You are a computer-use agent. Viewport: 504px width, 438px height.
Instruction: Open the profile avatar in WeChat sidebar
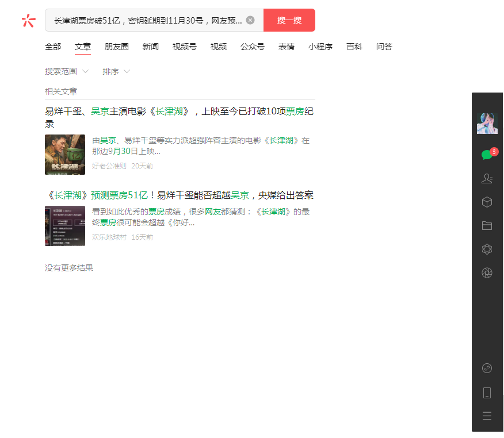coord(487,124)
